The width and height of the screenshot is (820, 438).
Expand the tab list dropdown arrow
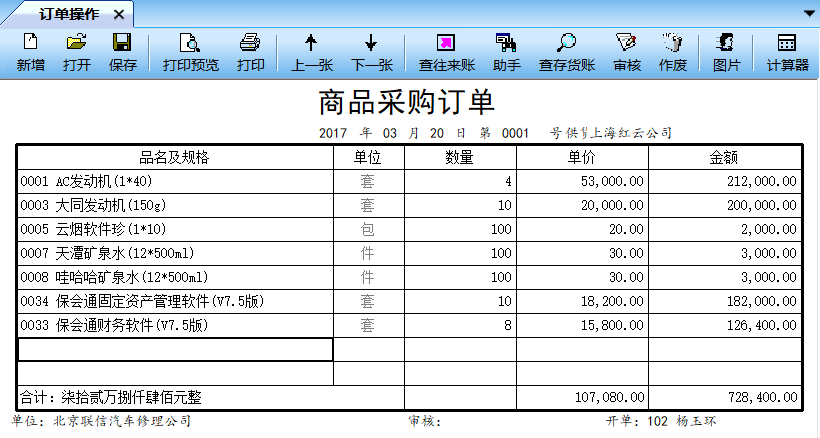(x=810, y=14)
